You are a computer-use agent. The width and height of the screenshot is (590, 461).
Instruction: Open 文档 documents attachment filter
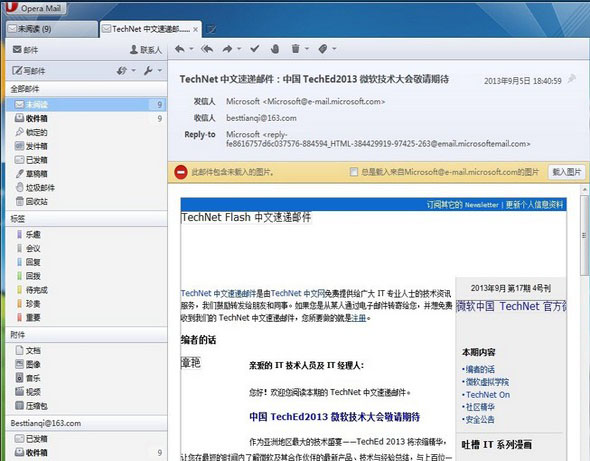pyautogui.click(x=86, y=350)
